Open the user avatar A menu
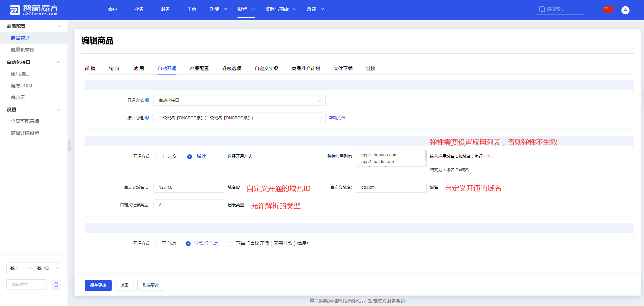This screenshot has width=644, height=306. pyautogui.click(x=625, y=10)
